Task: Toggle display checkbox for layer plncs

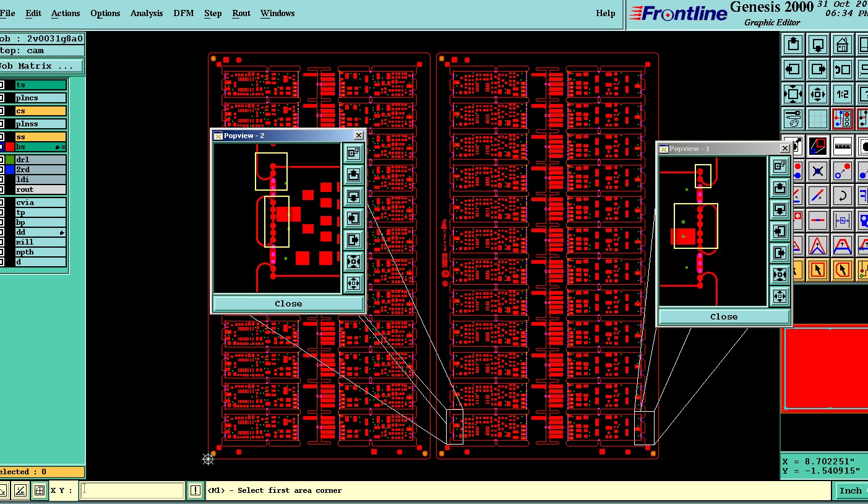Action: click(2, 98)
